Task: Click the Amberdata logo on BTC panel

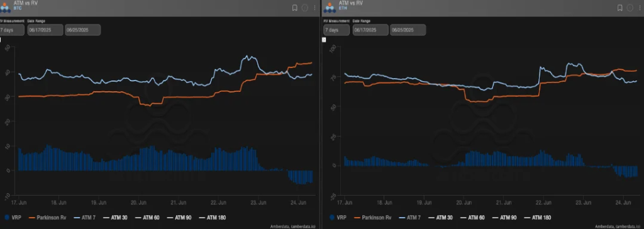Action: tap(5, 8)
